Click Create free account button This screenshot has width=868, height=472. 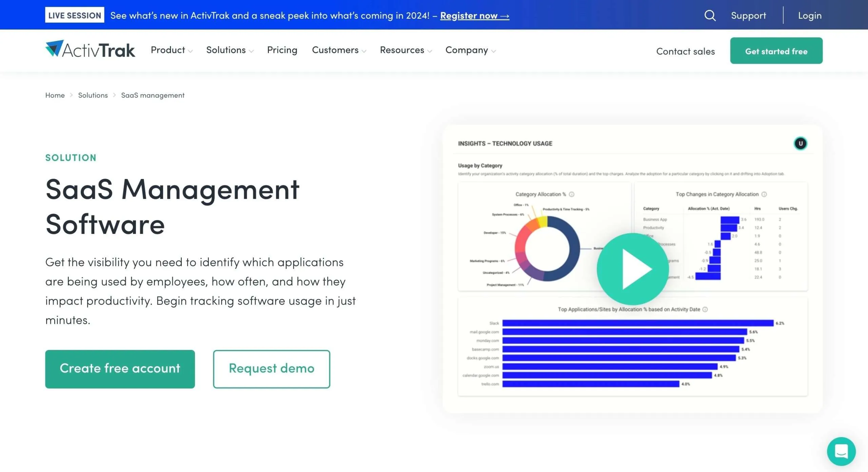point(120,369)
